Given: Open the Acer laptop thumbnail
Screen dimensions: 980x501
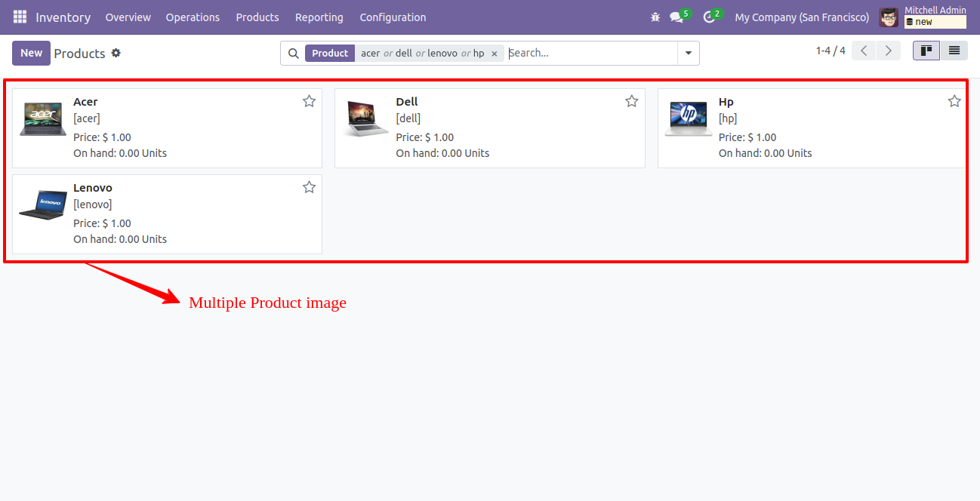Looking at the screenshot, I should (43, 118).
